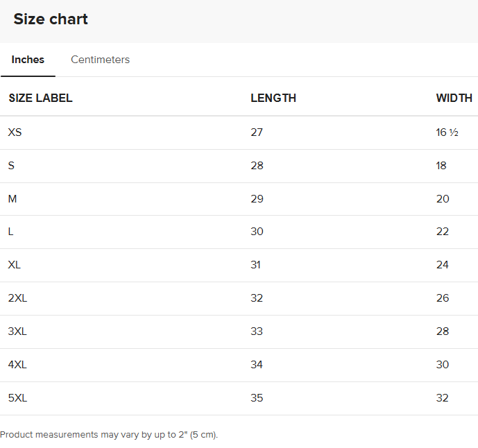This screenshot has width=478, height=448.
Task: Click the XS width value 16 ½
Action: [447, 132]
